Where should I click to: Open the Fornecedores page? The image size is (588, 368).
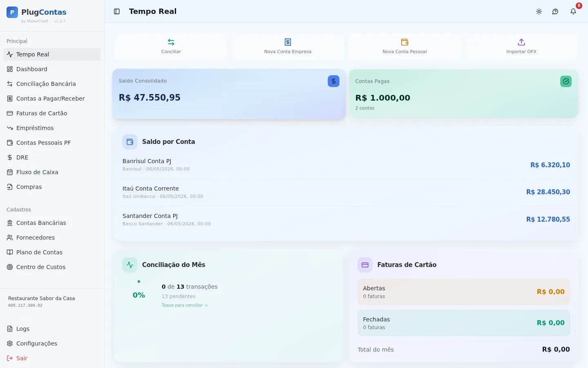[x=52, y=238]
